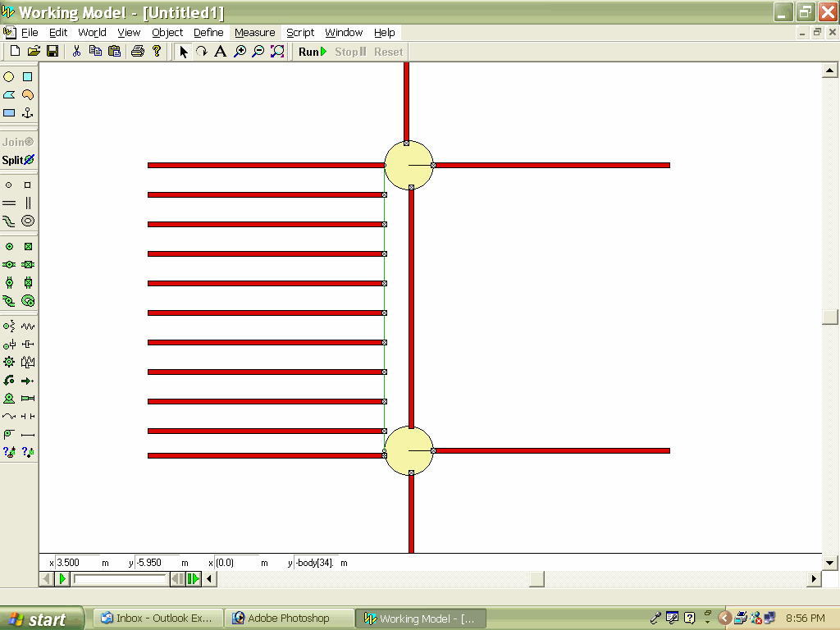Select the Closed curved slot joint tool

27,300
